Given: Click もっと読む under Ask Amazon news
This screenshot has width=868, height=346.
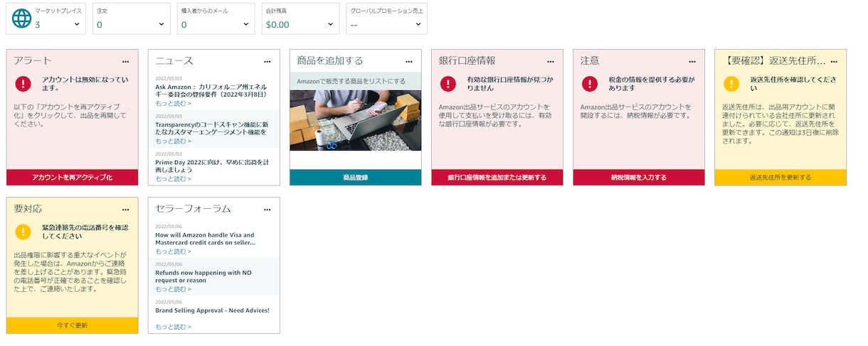Looking at the screenshot, I should pyautogui.click(x=173, y=104).
